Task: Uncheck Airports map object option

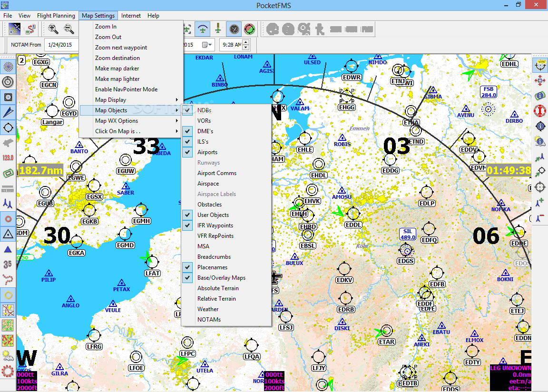Action: point(226,152)
